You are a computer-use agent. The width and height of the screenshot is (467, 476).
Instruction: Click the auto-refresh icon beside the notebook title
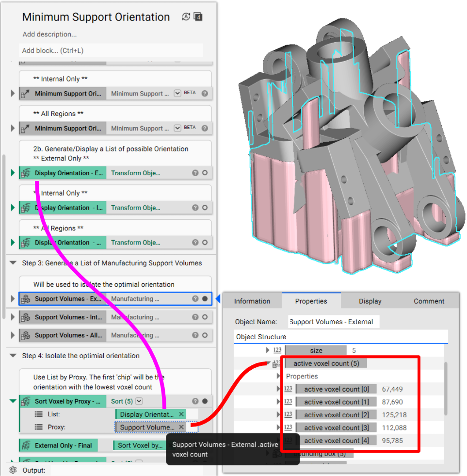click(186, 17)
